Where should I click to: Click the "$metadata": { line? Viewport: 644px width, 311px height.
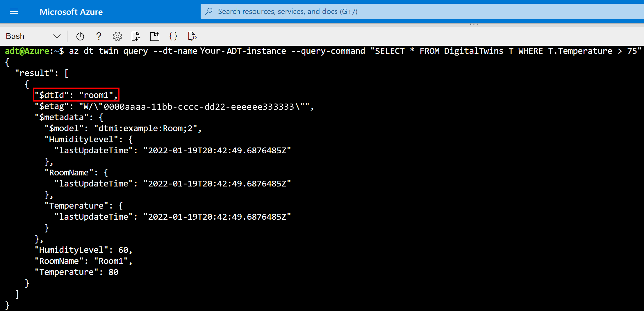click(x=69, y=117)
